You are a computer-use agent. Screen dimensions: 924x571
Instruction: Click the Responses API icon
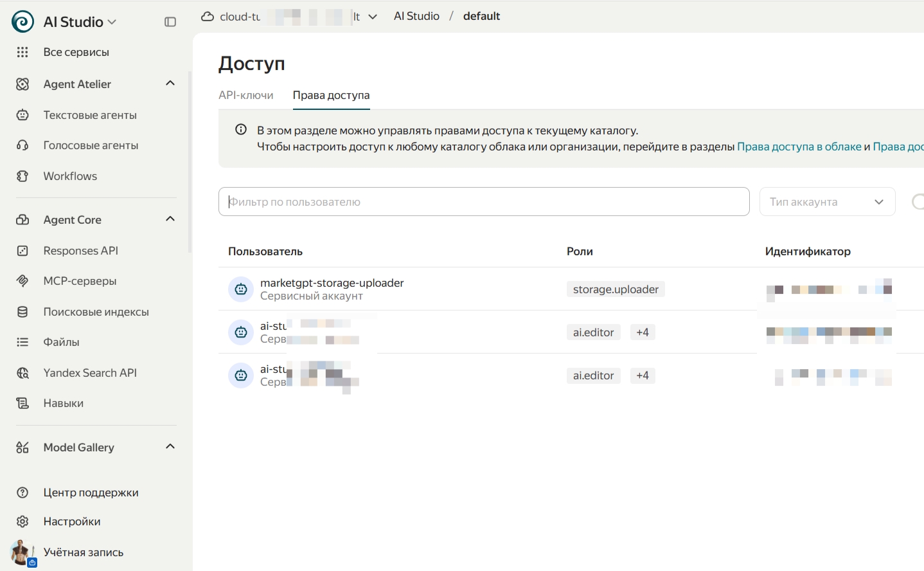tap(22, 251)
